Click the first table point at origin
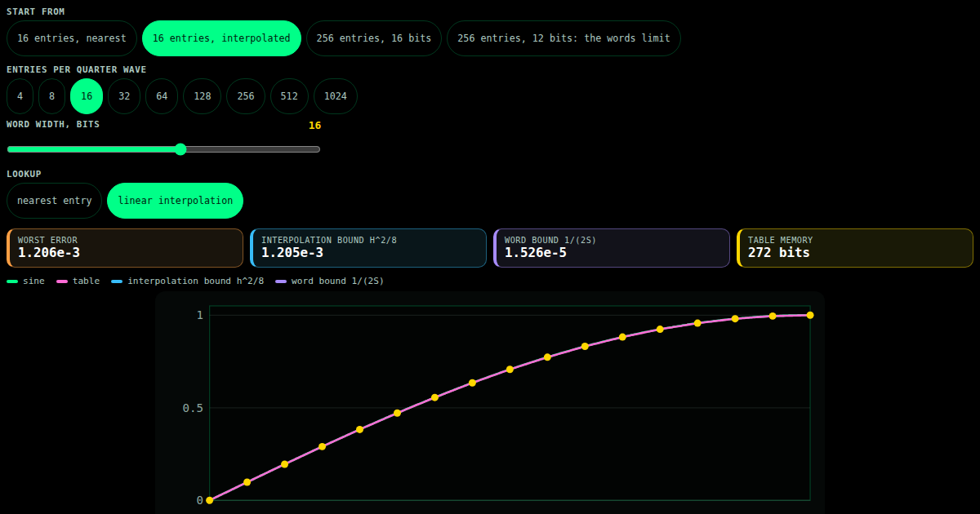The image size is (980, 514). click(210, 500)
